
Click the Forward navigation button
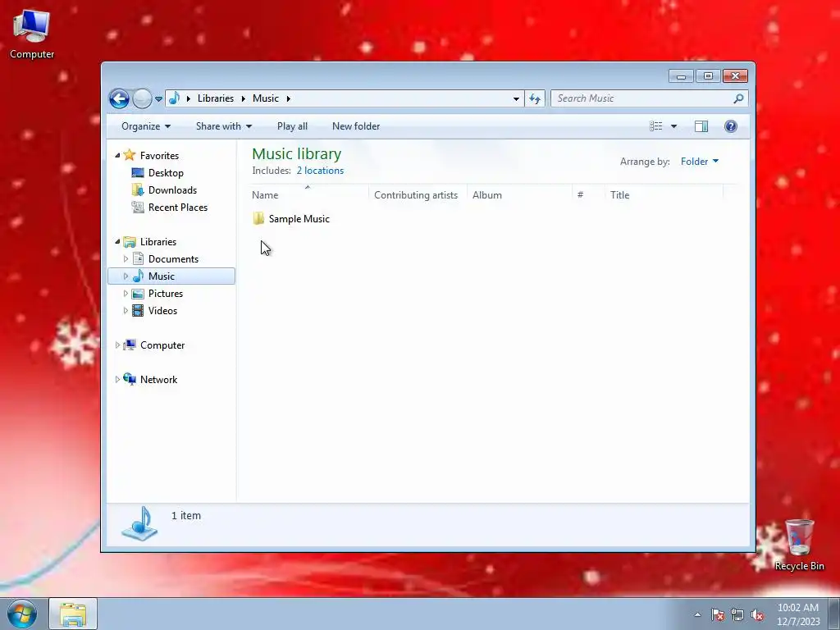142,98
